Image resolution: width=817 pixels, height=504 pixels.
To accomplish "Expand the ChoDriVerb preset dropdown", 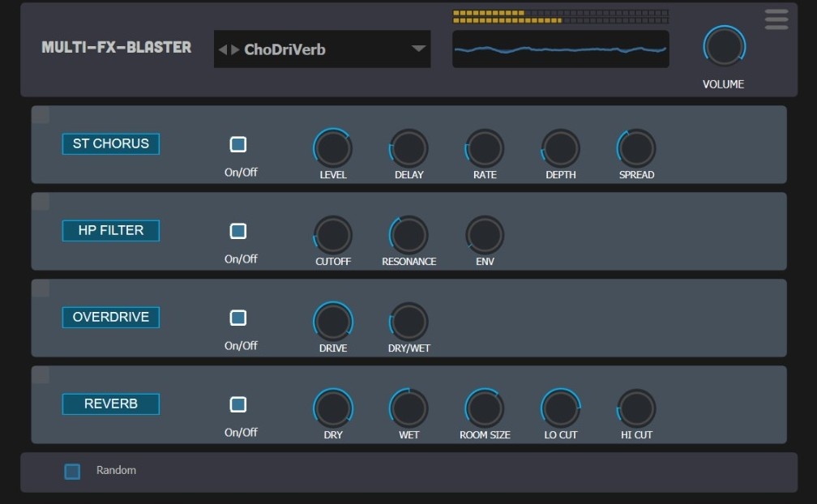I will tap(418, 49).
